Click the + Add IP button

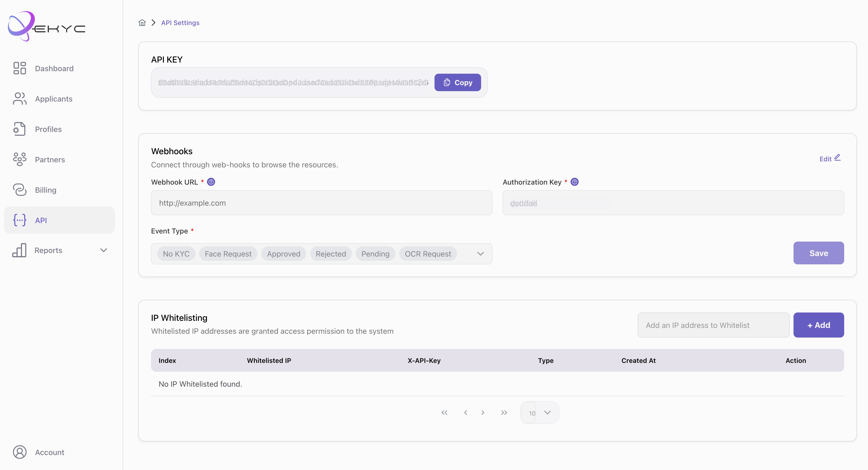click(818, 325)
